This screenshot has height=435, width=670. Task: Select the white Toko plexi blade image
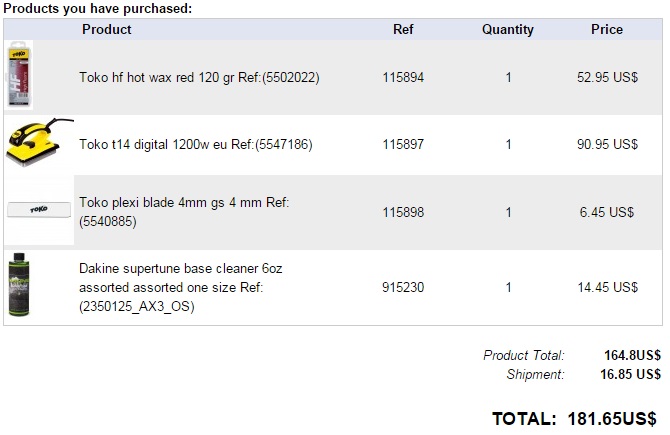pos(39,210)
